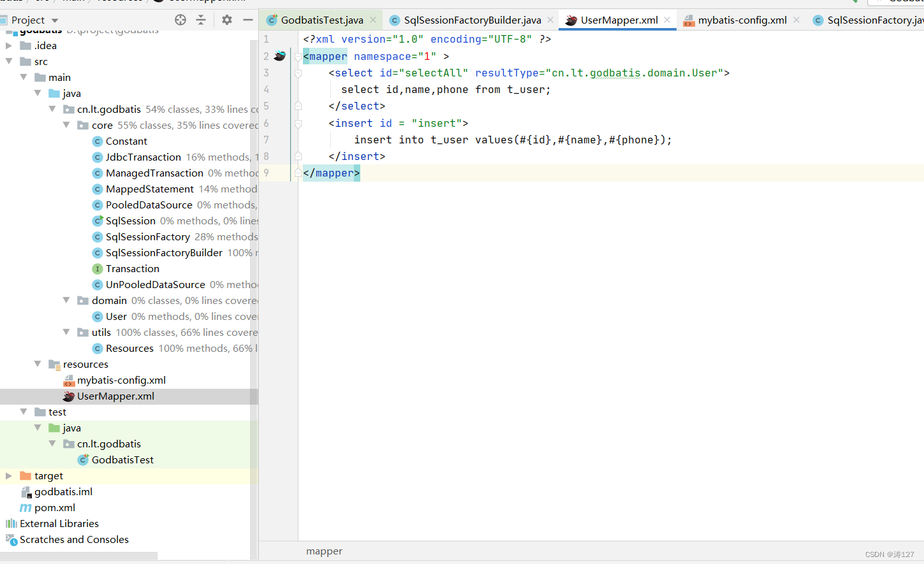Collapse the resources folder
The image size is (924, 564).
(x=38, y=364)
